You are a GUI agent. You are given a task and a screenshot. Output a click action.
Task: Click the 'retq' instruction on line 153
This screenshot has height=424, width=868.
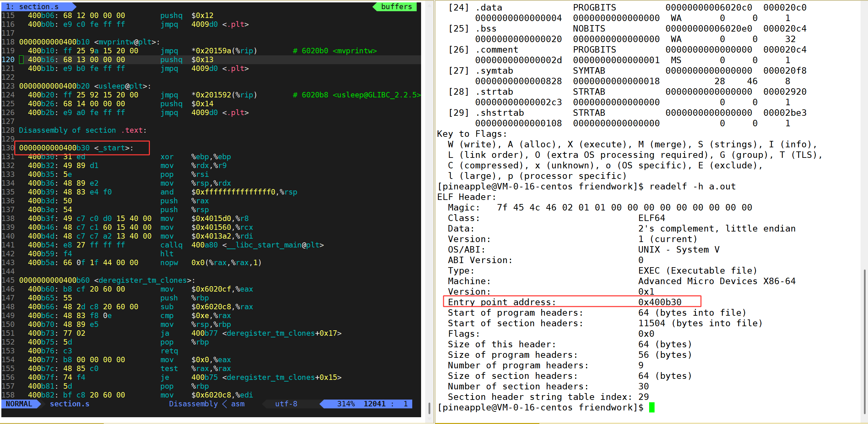(x=169, y=351)
